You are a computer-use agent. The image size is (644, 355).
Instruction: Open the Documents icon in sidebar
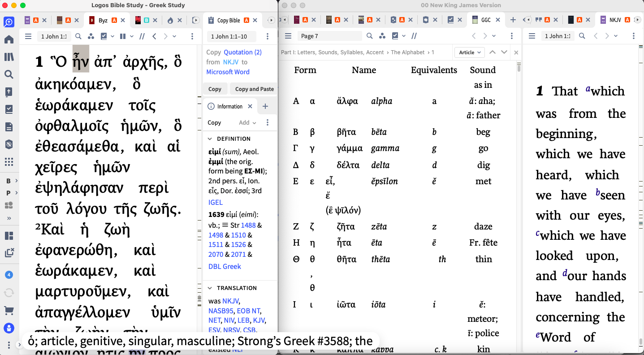[9, 127]
